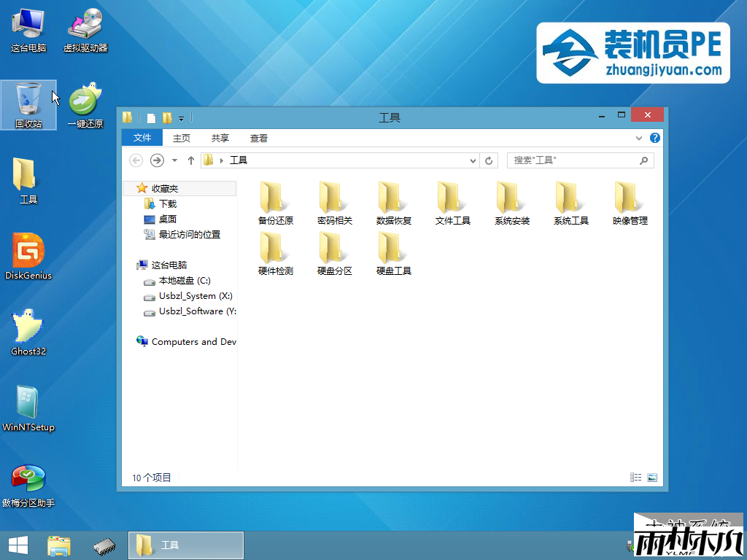This screenshot has width=747, height=560.
Task: Switch to large icons view in the status bar
Action: [652, 478]
